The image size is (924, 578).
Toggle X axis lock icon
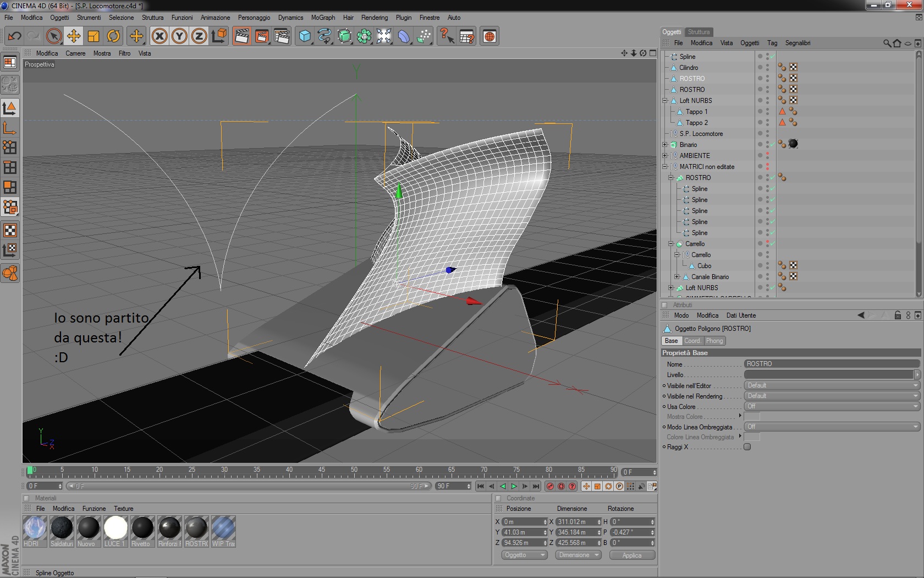coord(159,36)
